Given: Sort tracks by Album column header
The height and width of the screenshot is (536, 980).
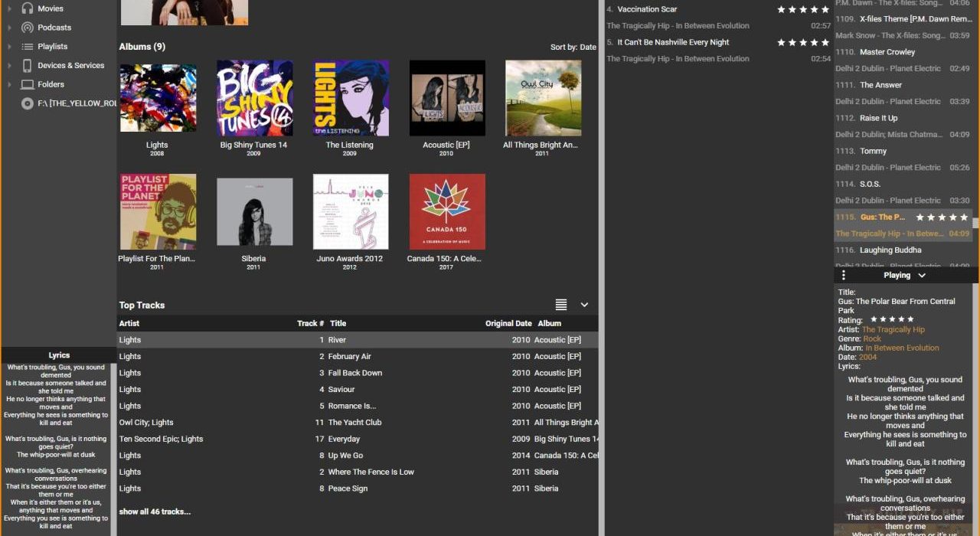Looking at the screenshot, I should [550, 323].
